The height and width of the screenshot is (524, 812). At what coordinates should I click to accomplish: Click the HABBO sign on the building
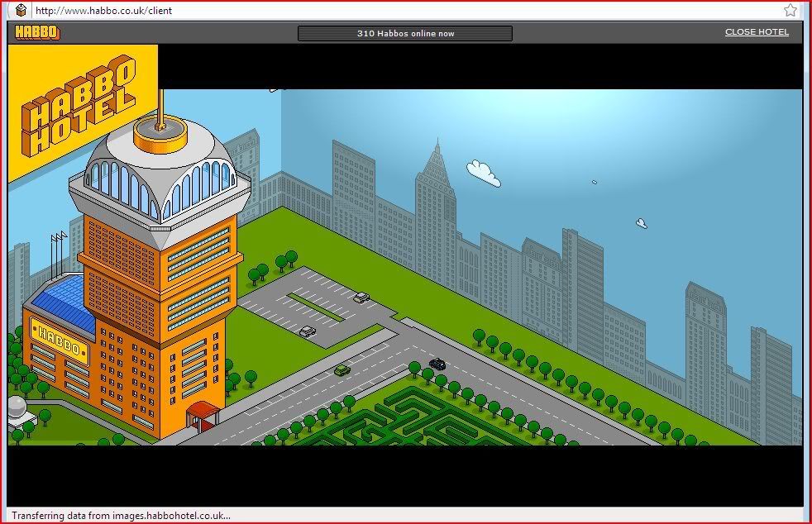click(58, 340)
